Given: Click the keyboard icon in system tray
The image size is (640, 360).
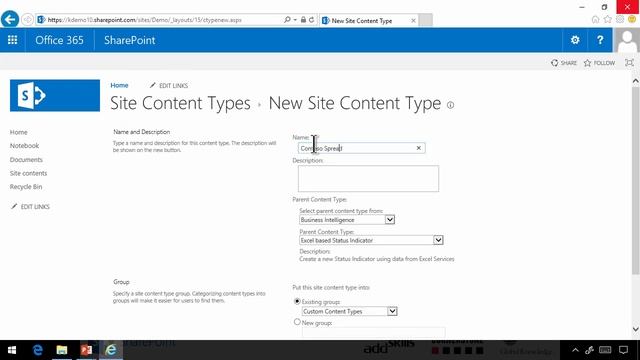Looking at the screenshot, I should tap(605, 350).
